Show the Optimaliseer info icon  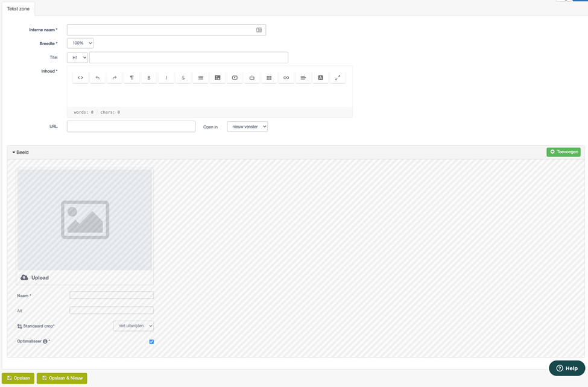(45, 341)
